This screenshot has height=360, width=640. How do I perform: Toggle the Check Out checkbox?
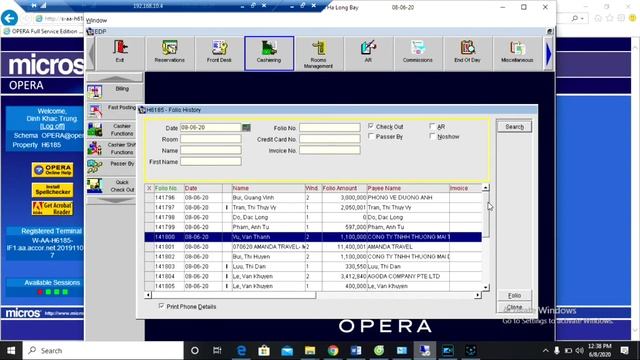coord(371,126)
